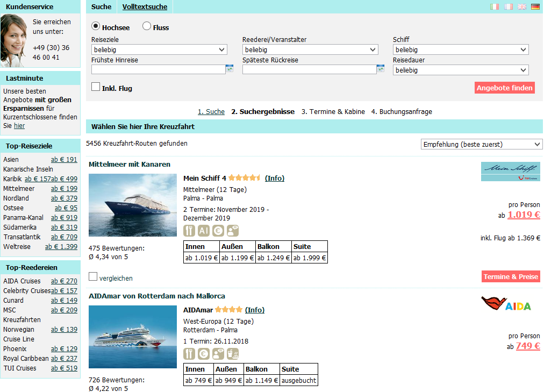Click the guest advisory icon under AIDAmar
544x392 pixels.
click(218, 353)
